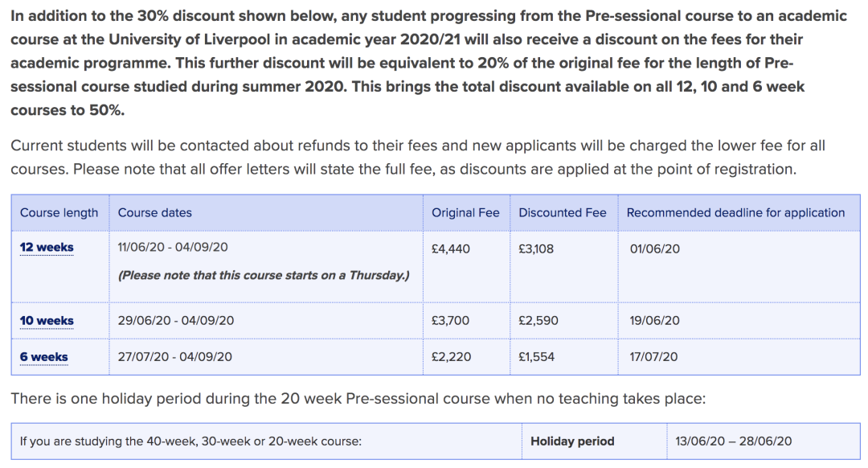
Task: Open the 10 weeks course link
Action: (47, 321)
